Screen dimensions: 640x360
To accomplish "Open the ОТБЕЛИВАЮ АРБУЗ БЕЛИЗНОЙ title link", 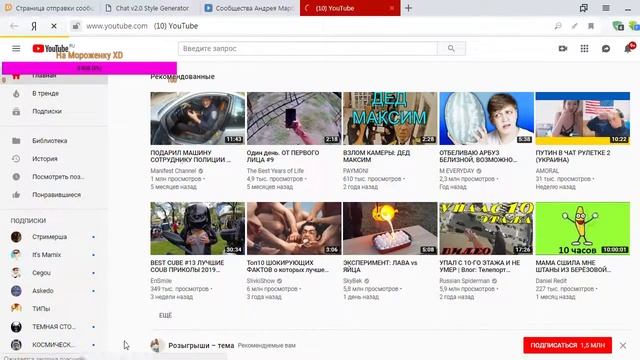I will pos(478,156).
